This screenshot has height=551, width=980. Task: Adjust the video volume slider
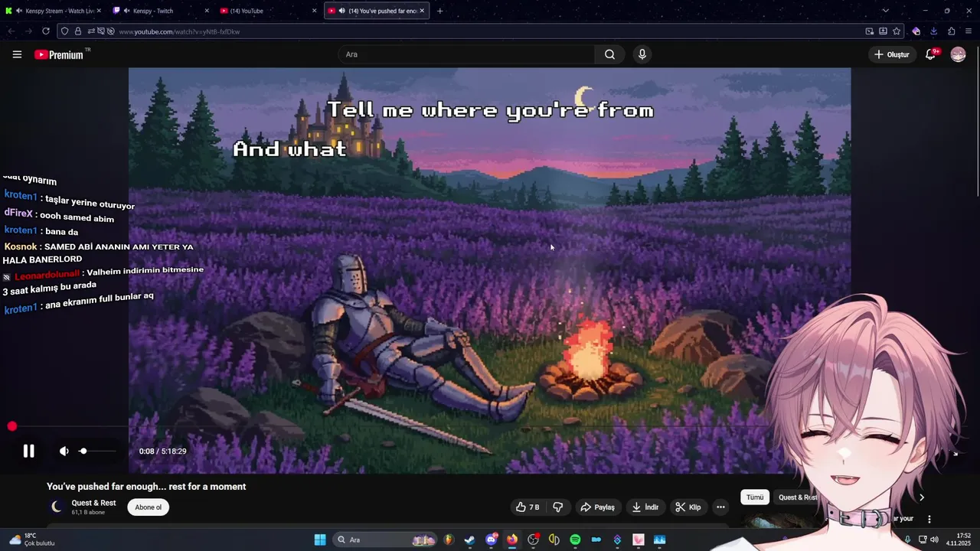pyautogui.click(x=97, y=451)
